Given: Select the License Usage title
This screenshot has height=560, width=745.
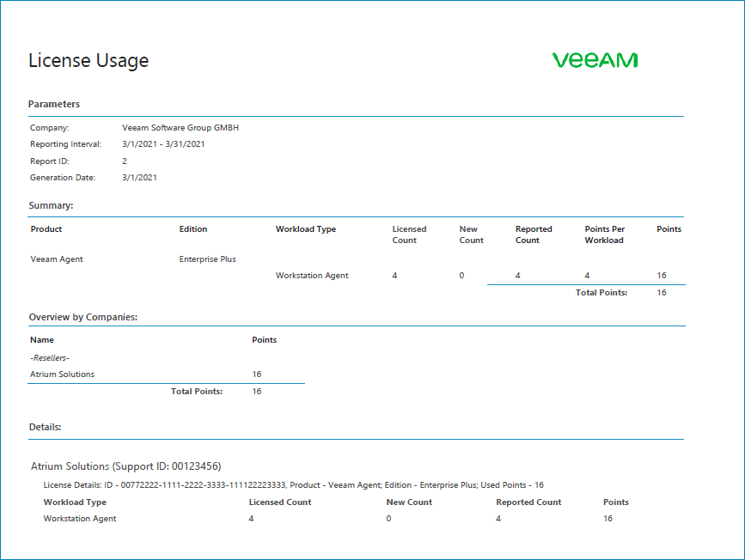Looking at the screenshot, I should pos(89,61).
